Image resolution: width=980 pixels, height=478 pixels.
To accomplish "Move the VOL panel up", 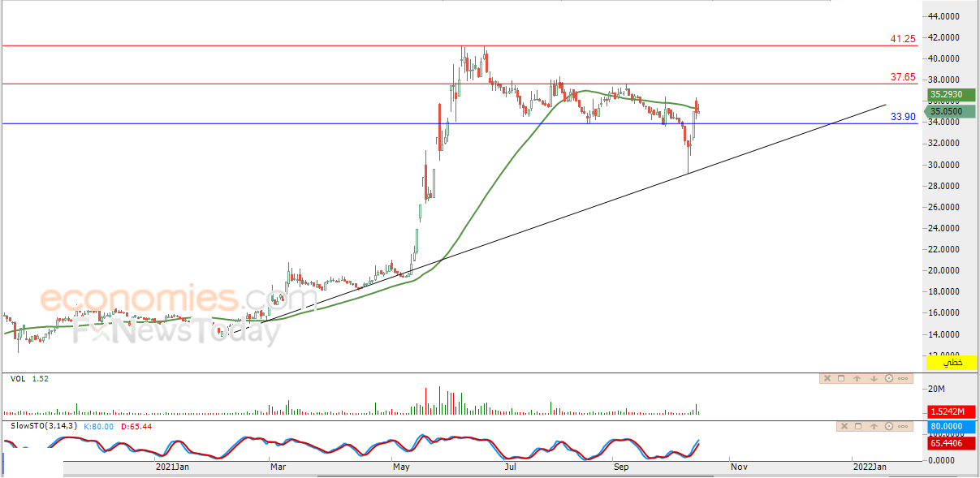I will [x=857, y=378].
